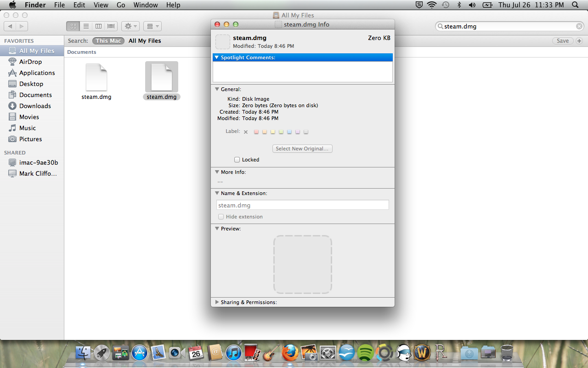Select All My Files in sidebar
The image size is (588, 368).
(32, 51)
